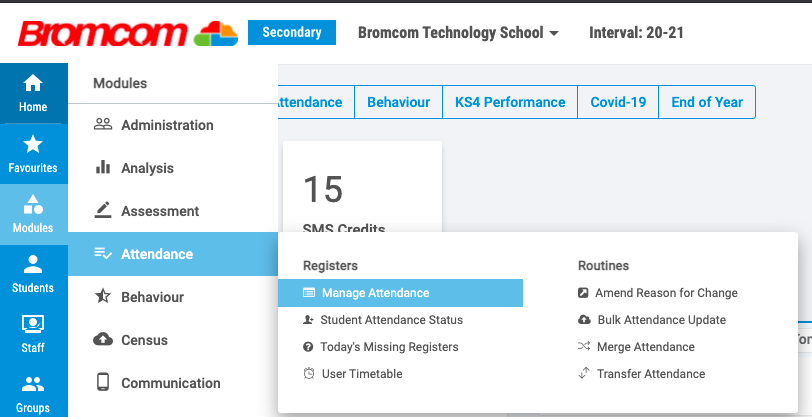Click Today's Missing Registers question icon
The image size is (812, 417).
tap(308, 347)
